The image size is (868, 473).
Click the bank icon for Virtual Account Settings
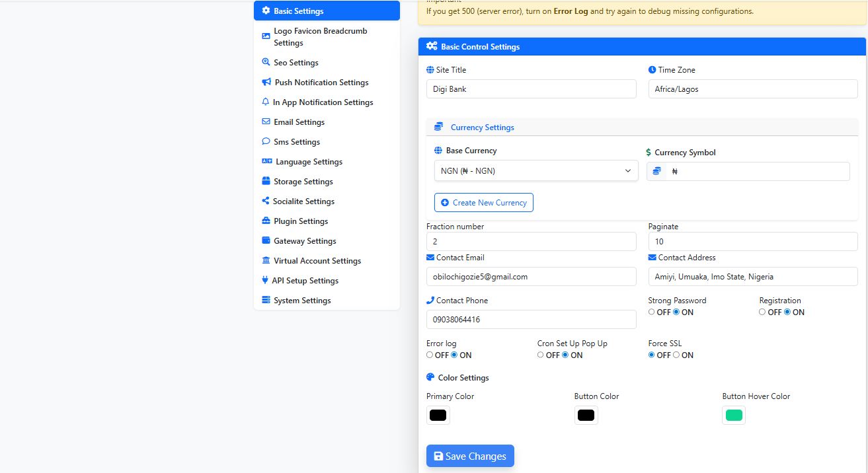pos(266,261)
